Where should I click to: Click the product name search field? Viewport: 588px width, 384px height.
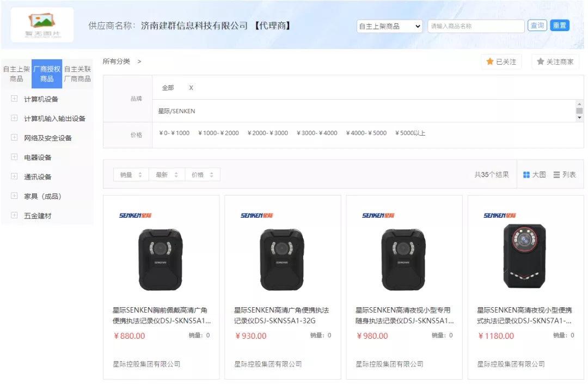[475, 26]
